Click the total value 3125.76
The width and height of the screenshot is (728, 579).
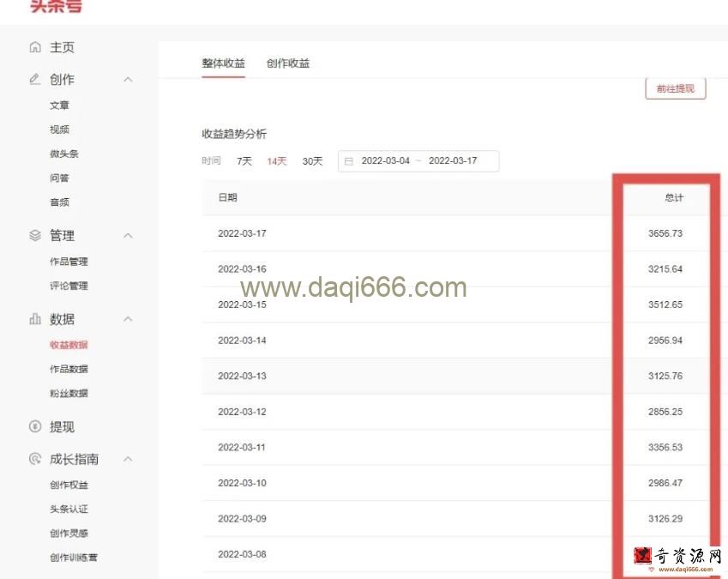665,376
